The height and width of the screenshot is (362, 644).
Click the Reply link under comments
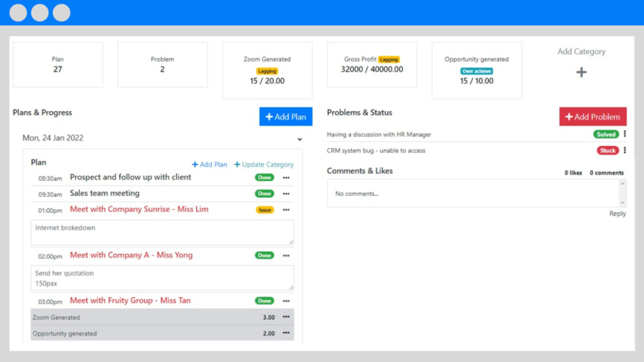click(618, 214)
